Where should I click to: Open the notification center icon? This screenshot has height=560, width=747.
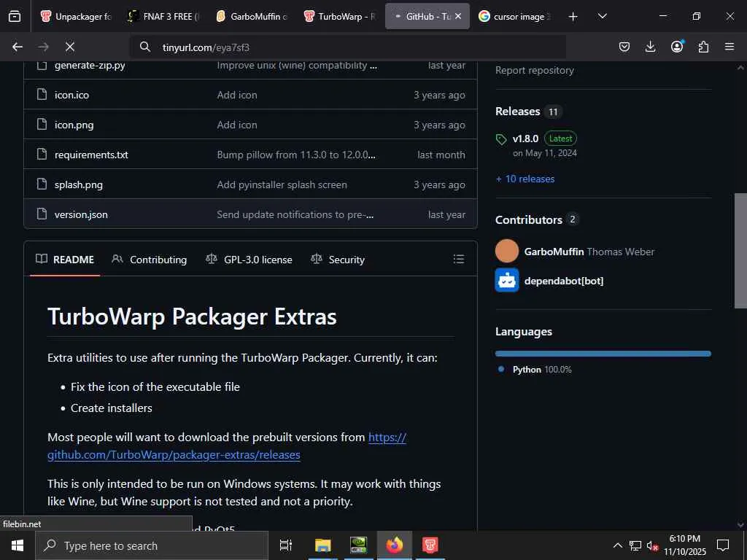[723, 545]
